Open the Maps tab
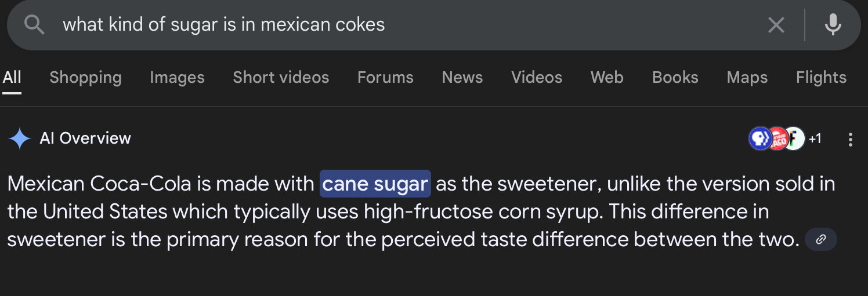The height and width of the screenshot is (296, 868). [x=747, y=77]
